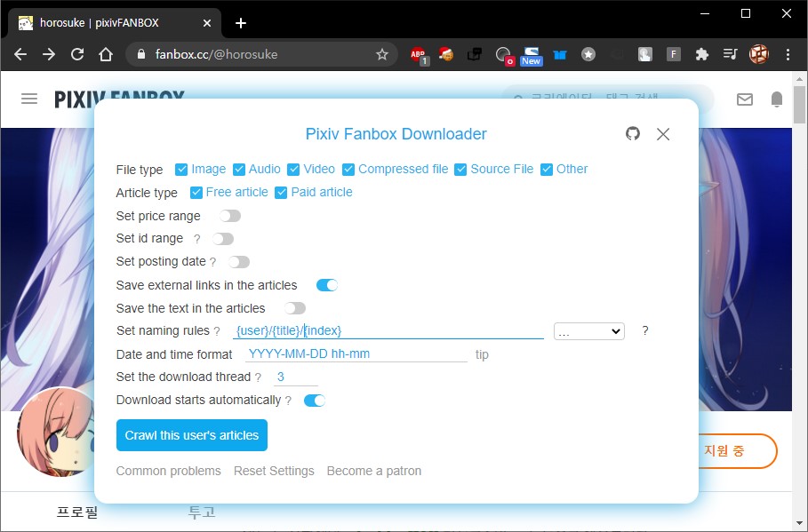
Task: Open the media control playlist icon
Action: (730, 54)
